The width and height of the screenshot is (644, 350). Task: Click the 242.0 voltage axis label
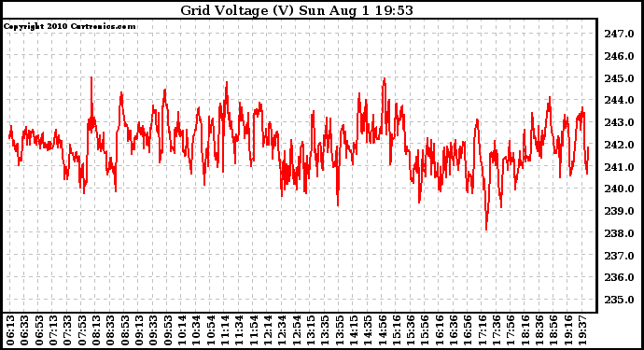click(619, 145)
